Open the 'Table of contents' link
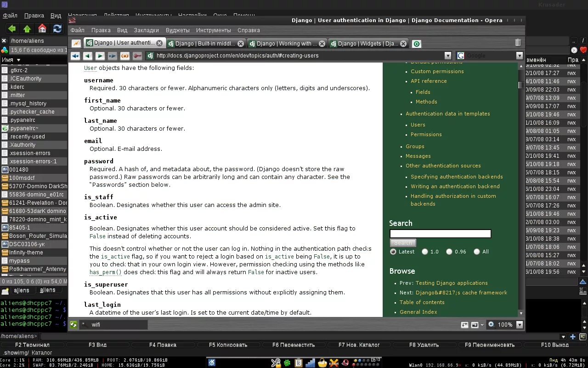Screen dimensions: 588x368 422,302
